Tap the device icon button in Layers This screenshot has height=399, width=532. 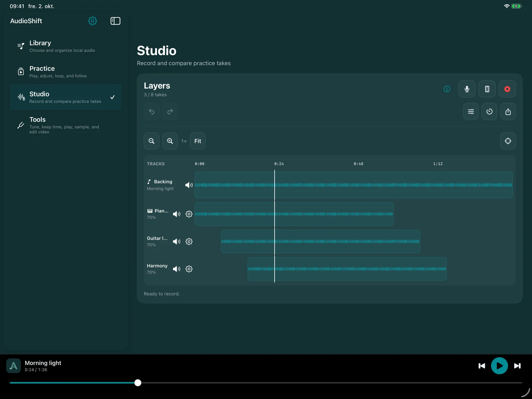point(487,89)
